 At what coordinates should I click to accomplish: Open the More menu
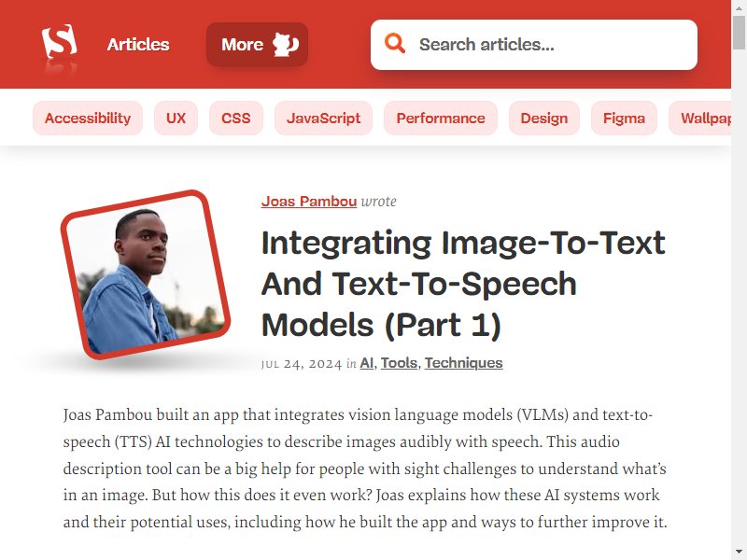tap(258, 44)
